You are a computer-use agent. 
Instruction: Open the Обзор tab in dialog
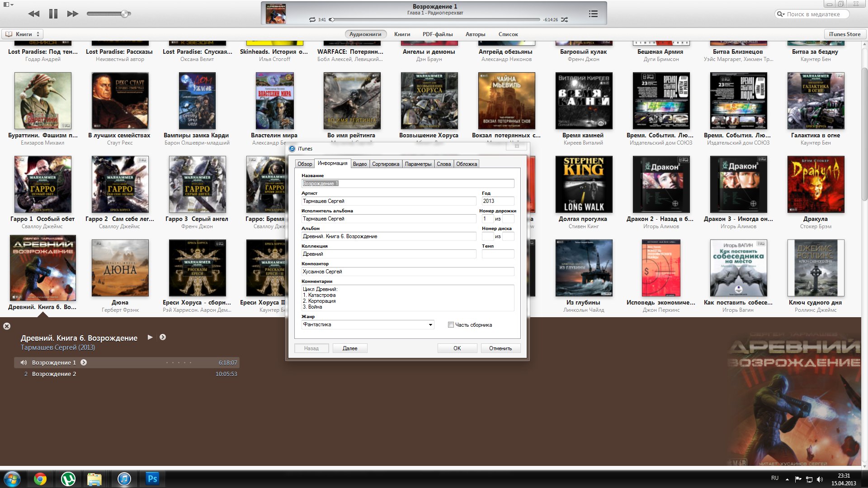click(305, 164)
